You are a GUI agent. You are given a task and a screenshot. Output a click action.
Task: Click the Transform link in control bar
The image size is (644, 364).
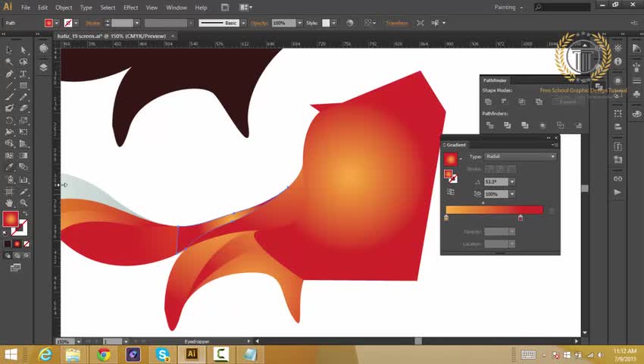click(397, 23)
